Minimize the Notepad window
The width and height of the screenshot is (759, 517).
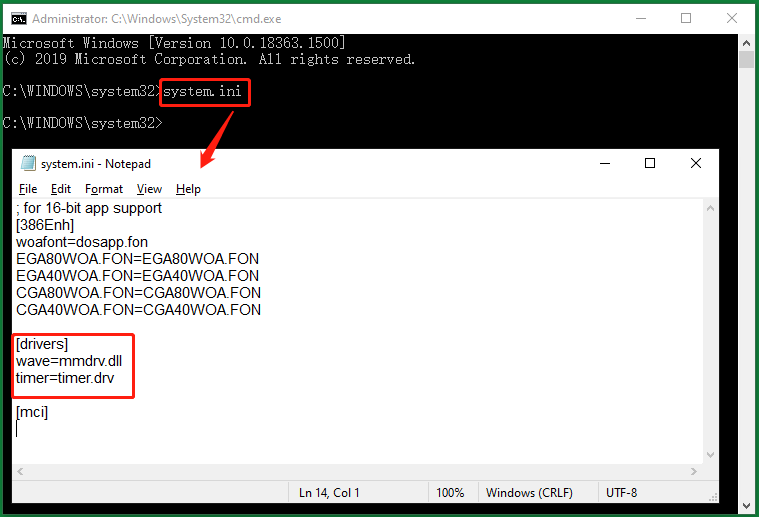point(605,163)
